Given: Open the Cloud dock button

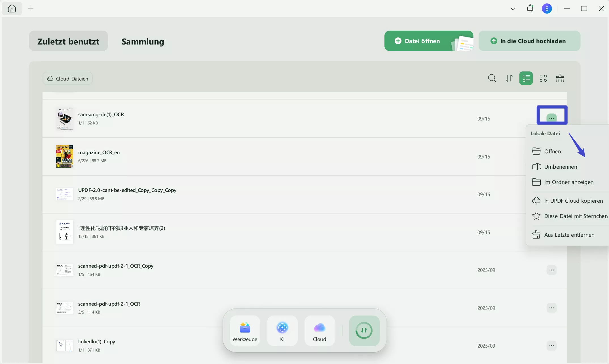Looking at the screenshot, I should pos(320,331).
